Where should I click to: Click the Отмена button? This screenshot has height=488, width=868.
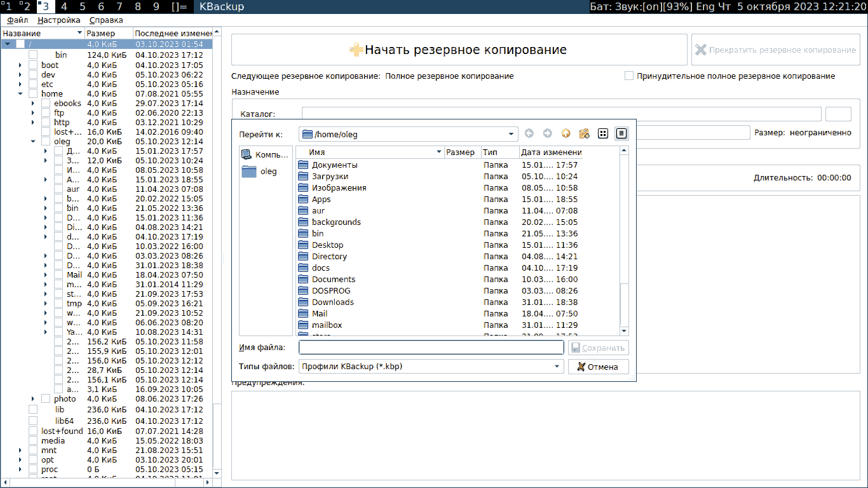tap(598, 367)
